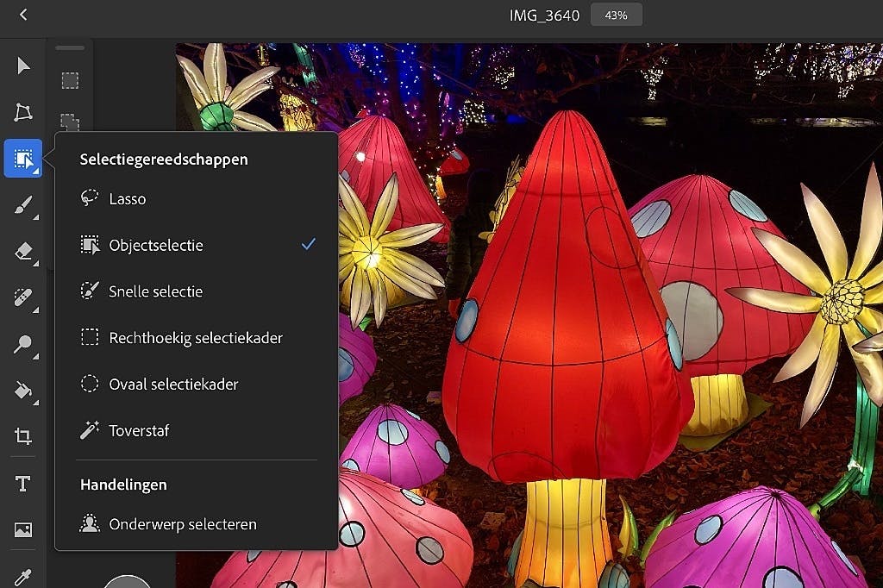This screenshot has width=883, height=588.
Task: Open the 43% zoom level control
Action: (616, 14)
